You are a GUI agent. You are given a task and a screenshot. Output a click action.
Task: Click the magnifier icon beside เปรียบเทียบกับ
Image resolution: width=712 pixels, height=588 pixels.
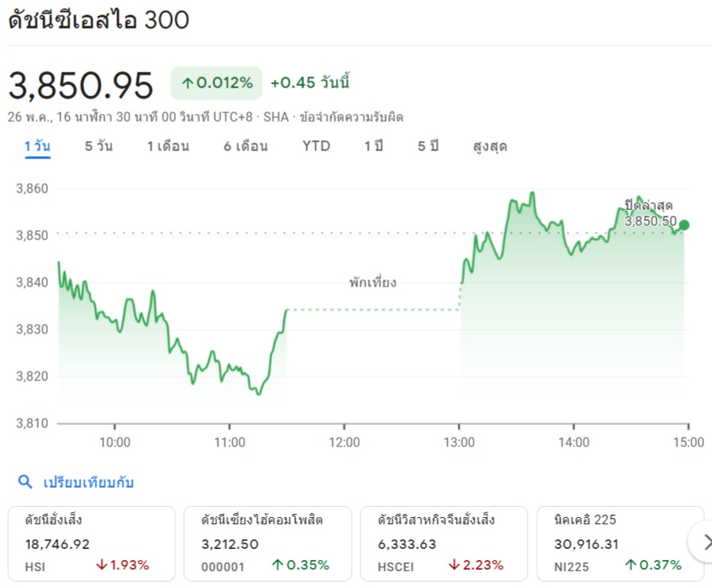pos(25,482)
